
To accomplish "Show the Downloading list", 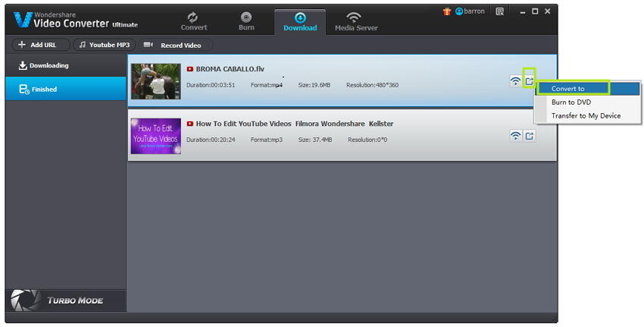I will (x=66, y=65).
